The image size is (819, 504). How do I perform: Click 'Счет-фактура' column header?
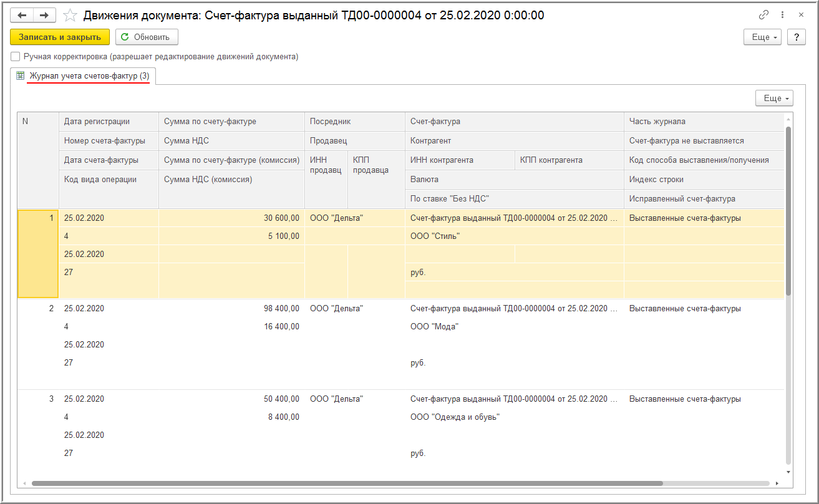click(x=515, y=122)
